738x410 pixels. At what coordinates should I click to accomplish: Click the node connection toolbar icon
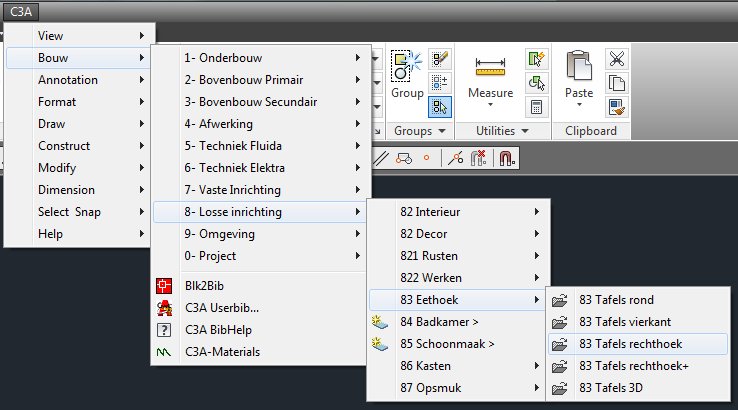coord(455,158)
